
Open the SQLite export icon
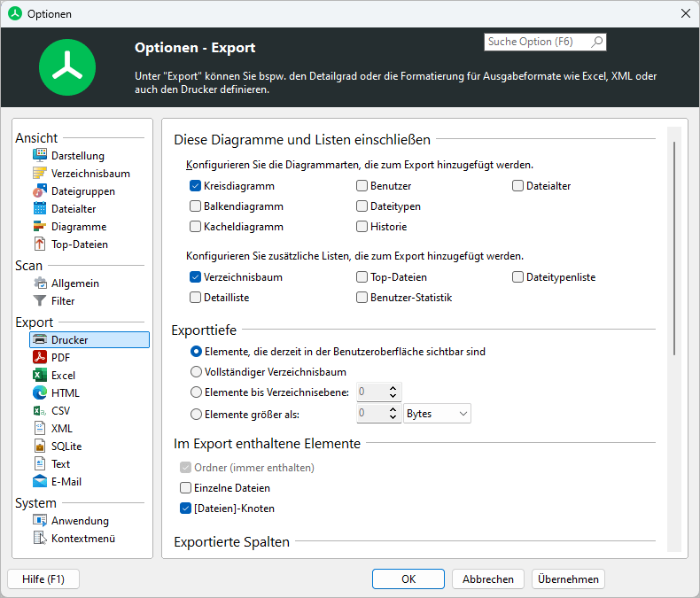click(40, 446)
